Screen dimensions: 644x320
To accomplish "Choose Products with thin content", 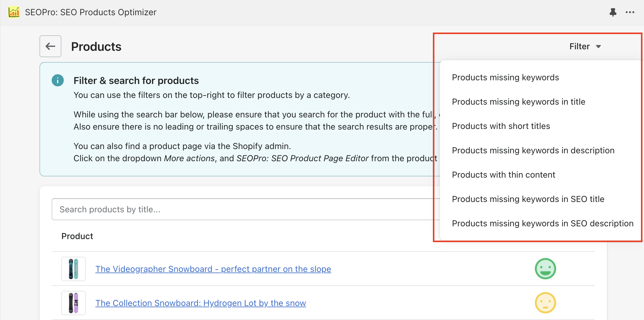I will pyautogui.click(x=503, y=175).
